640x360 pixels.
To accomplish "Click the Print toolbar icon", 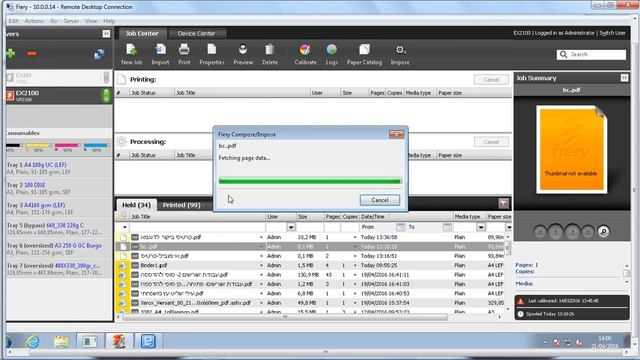I will (x=184, y=55).
